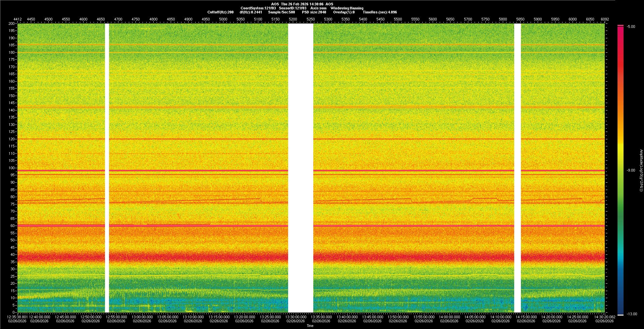Viewport: 644px width, 329px height.
Task: Click the widest white data gap in spectrogram
Action: coord(301,168)
